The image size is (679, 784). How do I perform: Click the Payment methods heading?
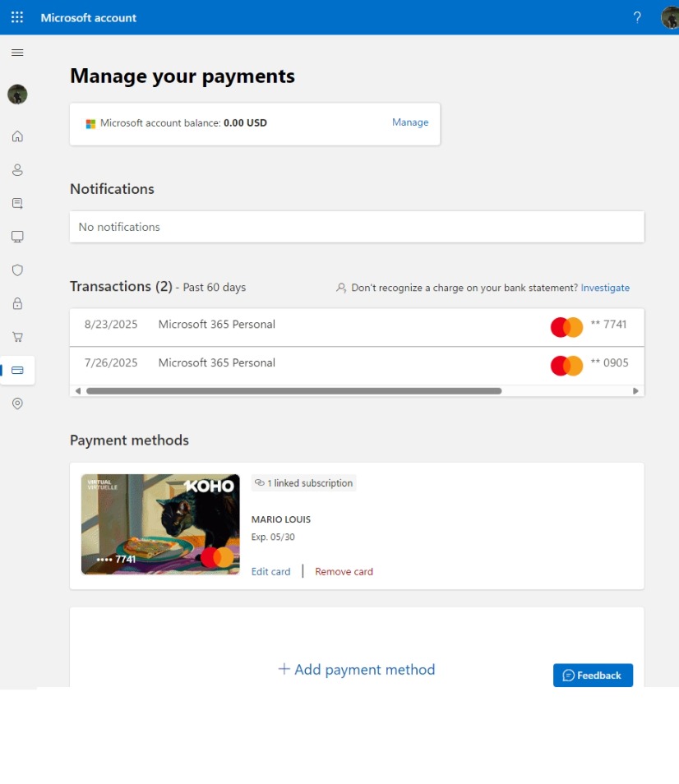(x=130, y=440)
